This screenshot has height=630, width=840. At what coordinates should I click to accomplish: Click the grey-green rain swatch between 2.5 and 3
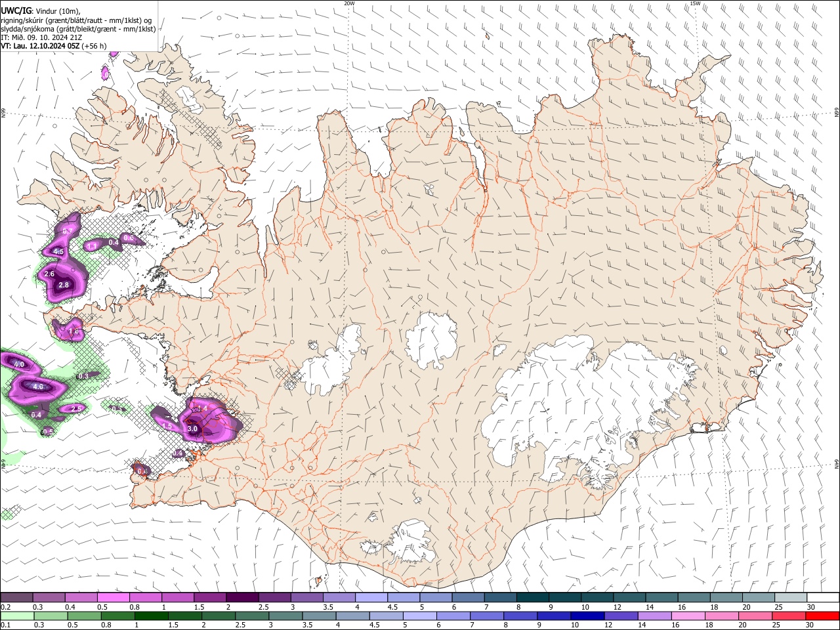coord(251,616)
